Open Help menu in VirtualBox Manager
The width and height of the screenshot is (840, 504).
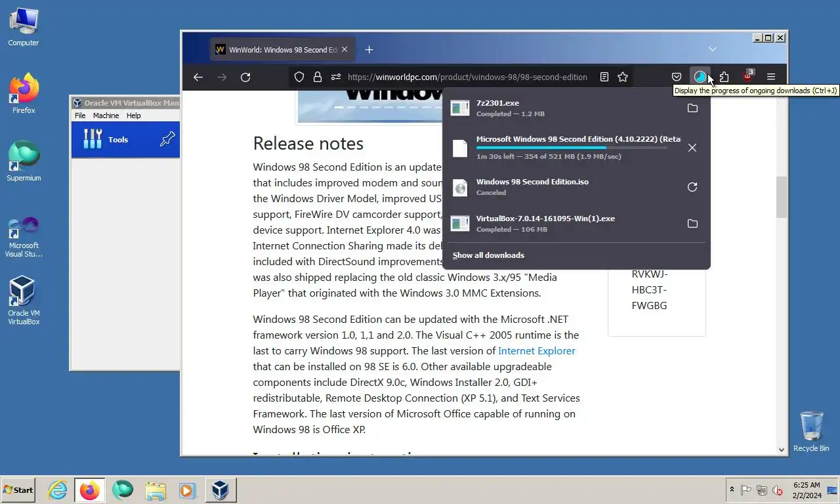coord(133,115)
